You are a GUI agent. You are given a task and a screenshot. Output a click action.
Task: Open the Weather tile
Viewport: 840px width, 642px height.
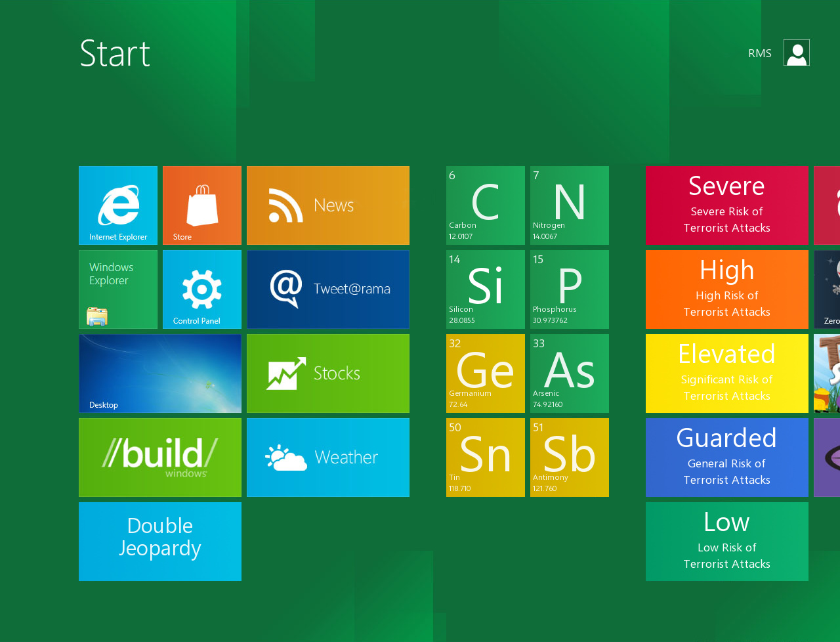pyautogui.click(x=328, y=458)
